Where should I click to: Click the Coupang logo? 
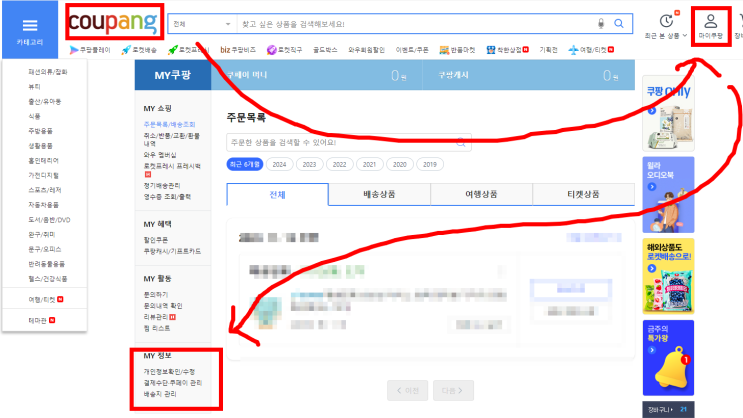click(113, 22)
